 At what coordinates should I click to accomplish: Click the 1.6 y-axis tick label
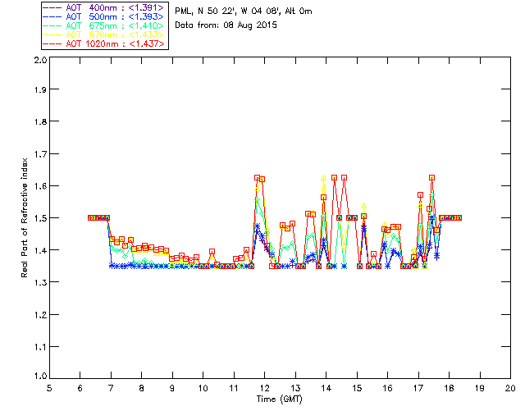40,186
